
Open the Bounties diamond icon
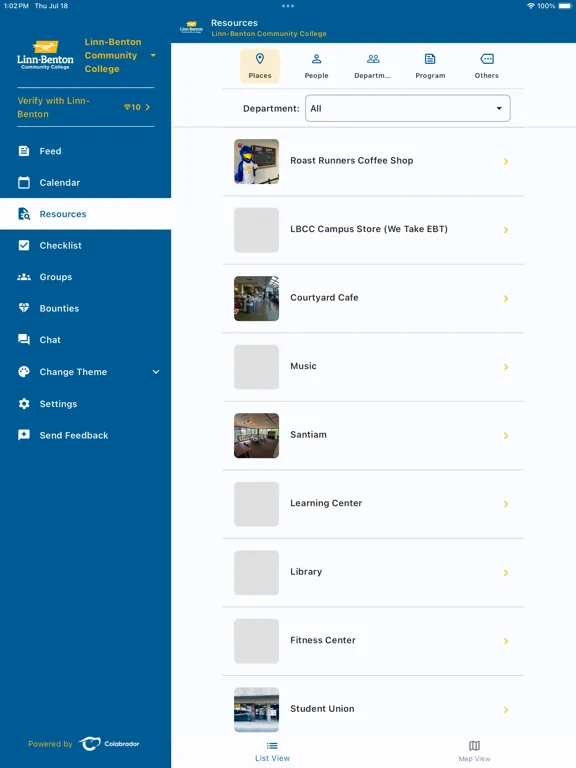click(24, 308)
